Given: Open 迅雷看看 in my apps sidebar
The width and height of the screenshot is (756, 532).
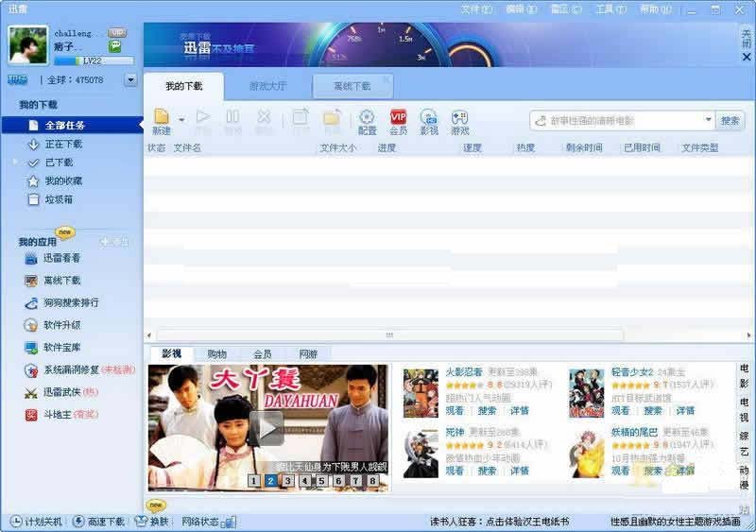Looking at the screenshot, I should (61, 258).
